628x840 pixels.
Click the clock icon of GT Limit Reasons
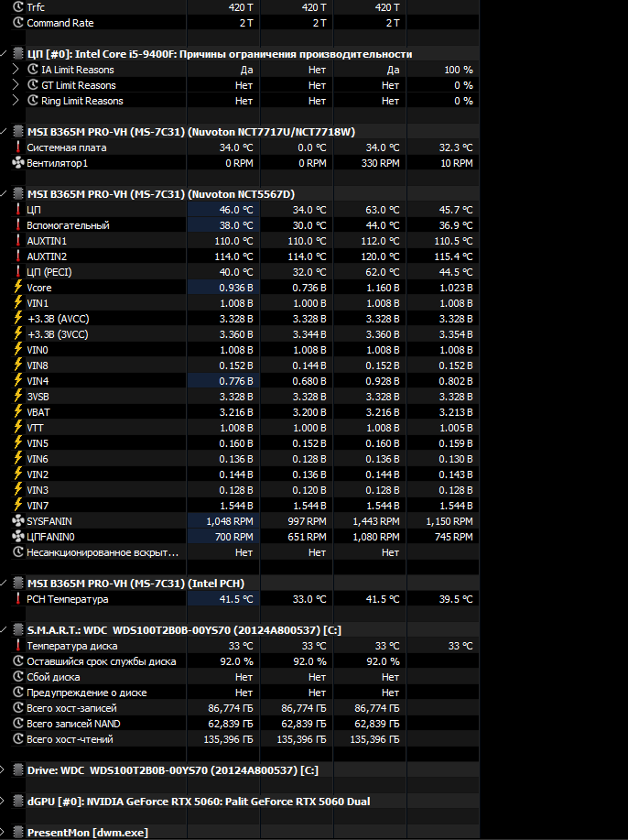pos(33,85)
